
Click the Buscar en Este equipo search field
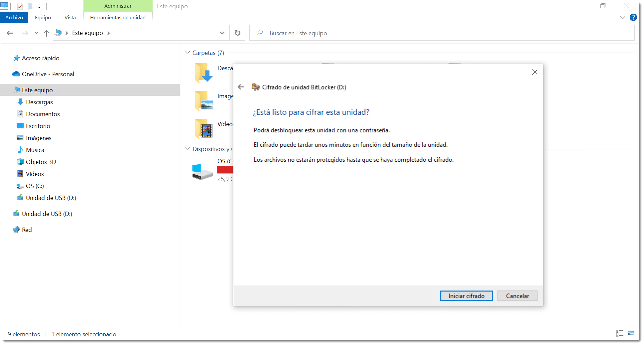[x=442, y=33]
